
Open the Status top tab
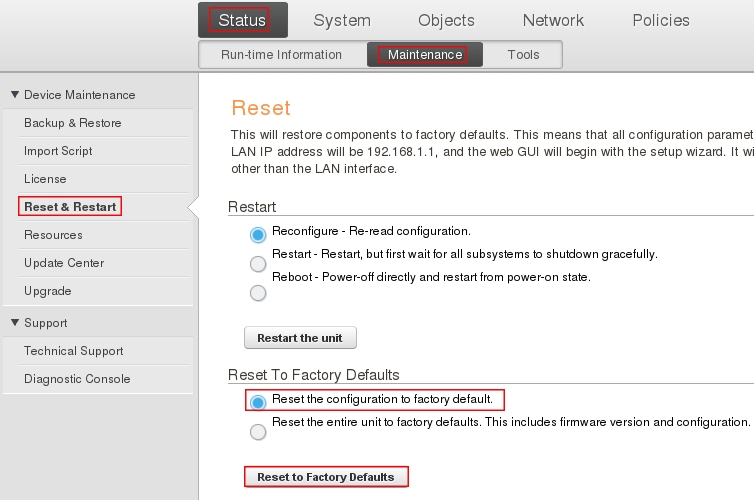tap(242, 20)
